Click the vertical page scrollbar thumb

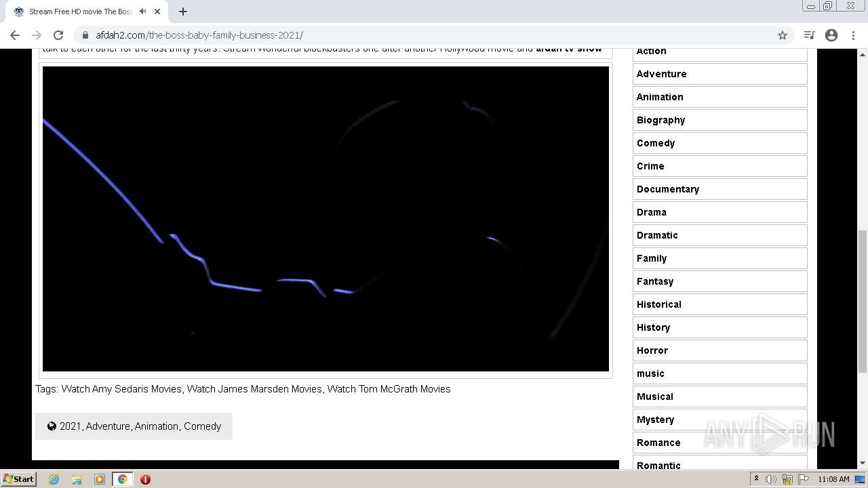862,301
